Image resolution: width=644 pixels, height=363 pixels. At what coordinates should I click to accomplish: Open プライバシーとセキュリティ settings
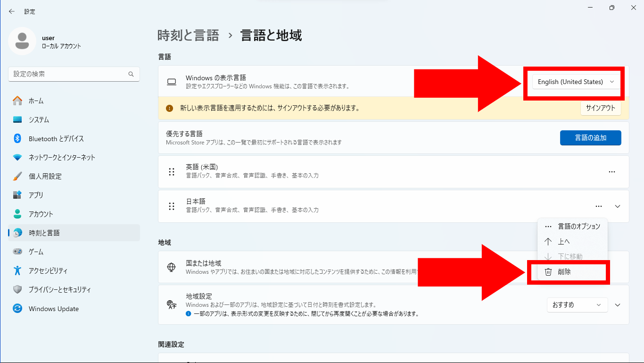[x=47, y=289]
